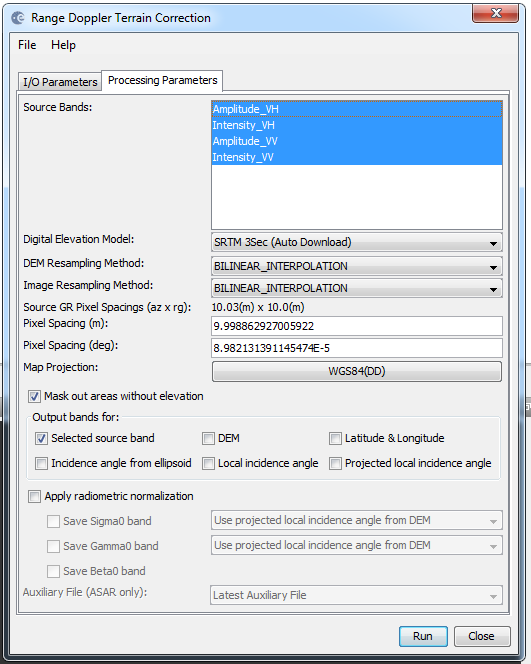Enable Local incidence angle checkbox
Viewport: 531px width, 664px height.
[208, 464]
